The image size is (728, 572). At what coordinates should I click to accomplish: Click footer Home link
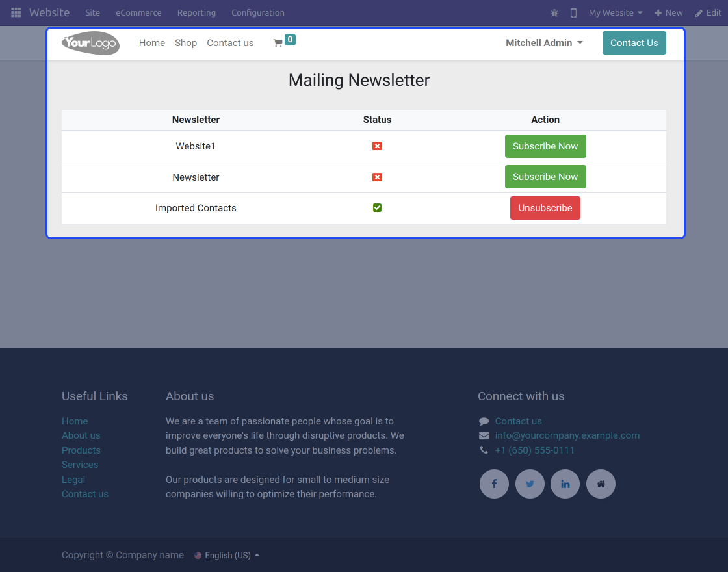click(x=75, y=421)
